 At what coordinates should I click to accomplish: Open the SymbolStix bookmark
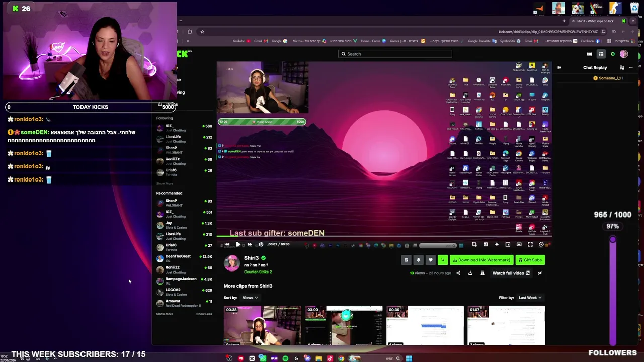coord(509,41)
